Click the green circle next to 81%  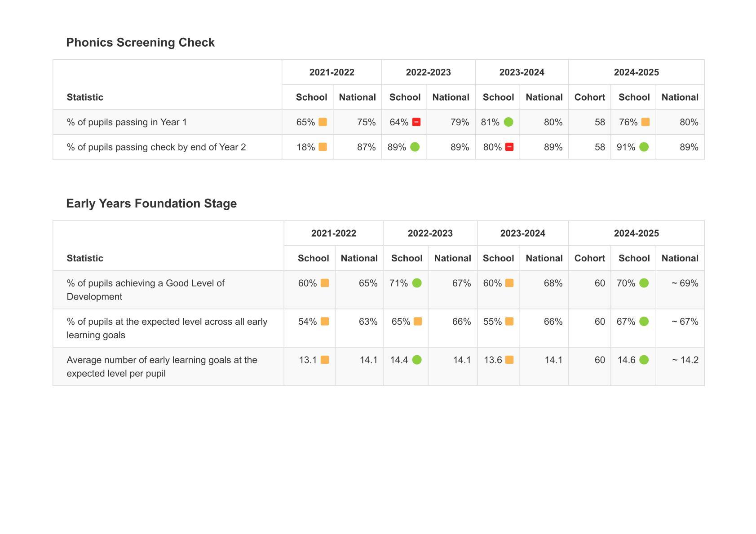pyautogui.click(x=508, y=122)
